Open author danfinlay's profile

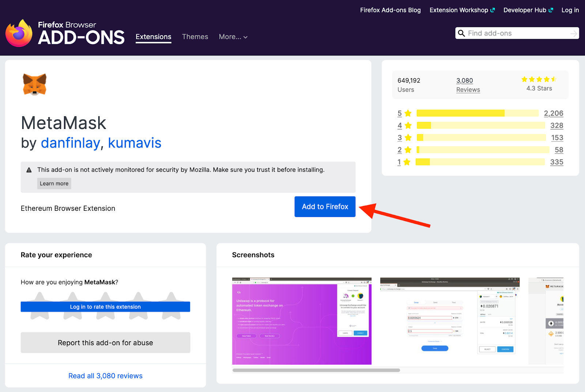[x=71, y=143]
